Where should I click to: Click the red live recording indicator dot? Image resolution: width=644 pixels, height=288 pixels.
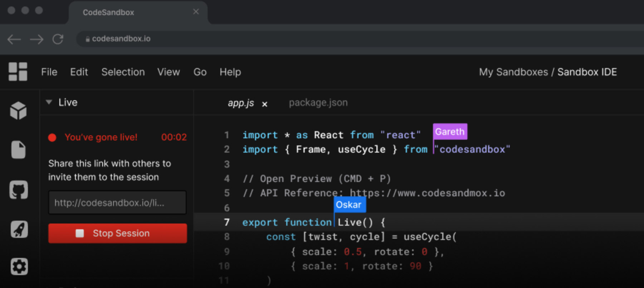(52, 138)
